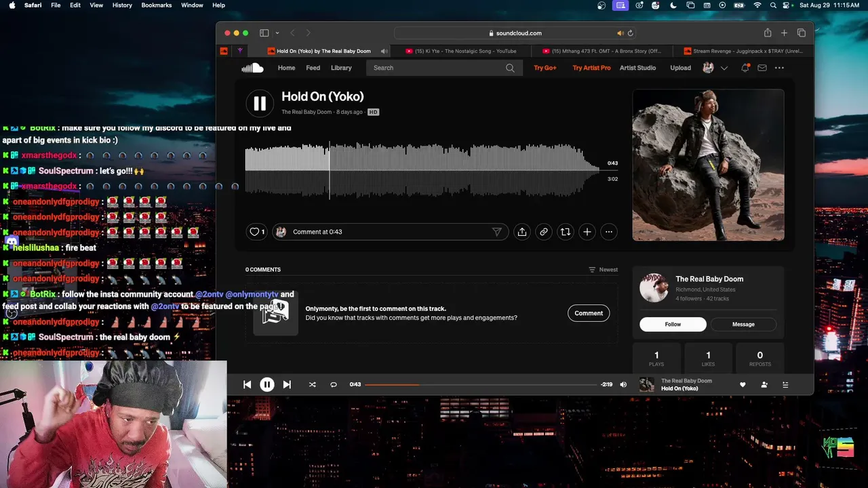Screen dimensions: 868x488
Task: Open the Safari History menu
Action: click(122, 5)
